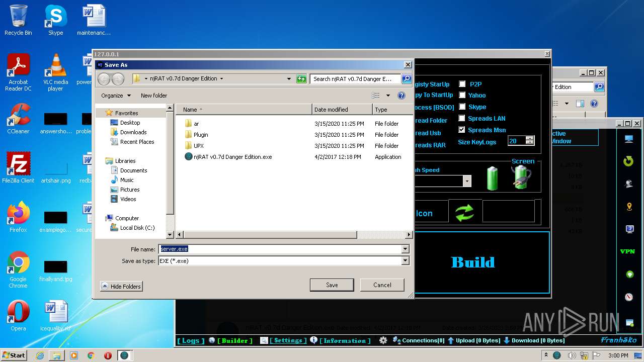Click the green circular refresh sidebar icon
The image size is (644, 362).
point(628,161)
